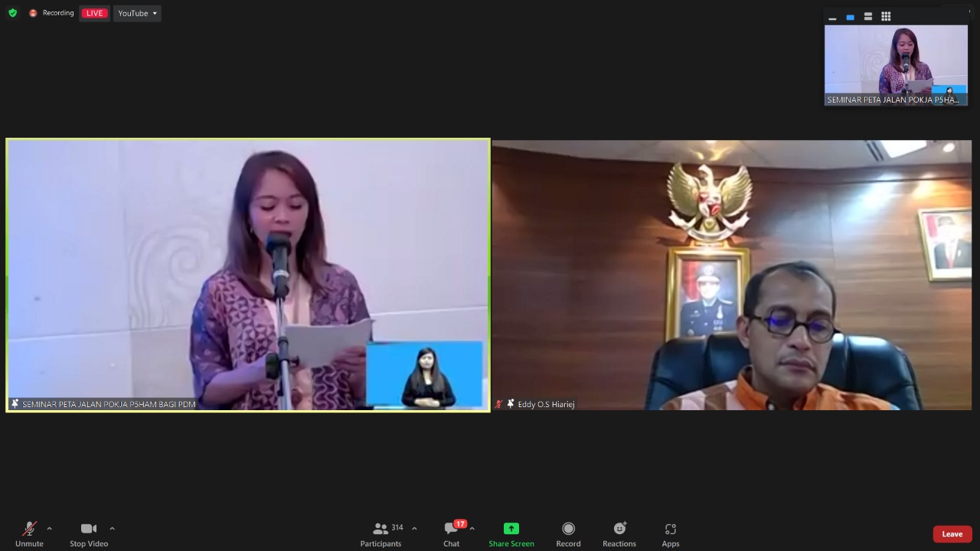Open the Participants panel
The image size is (980, 551).
tap(381, 533)
